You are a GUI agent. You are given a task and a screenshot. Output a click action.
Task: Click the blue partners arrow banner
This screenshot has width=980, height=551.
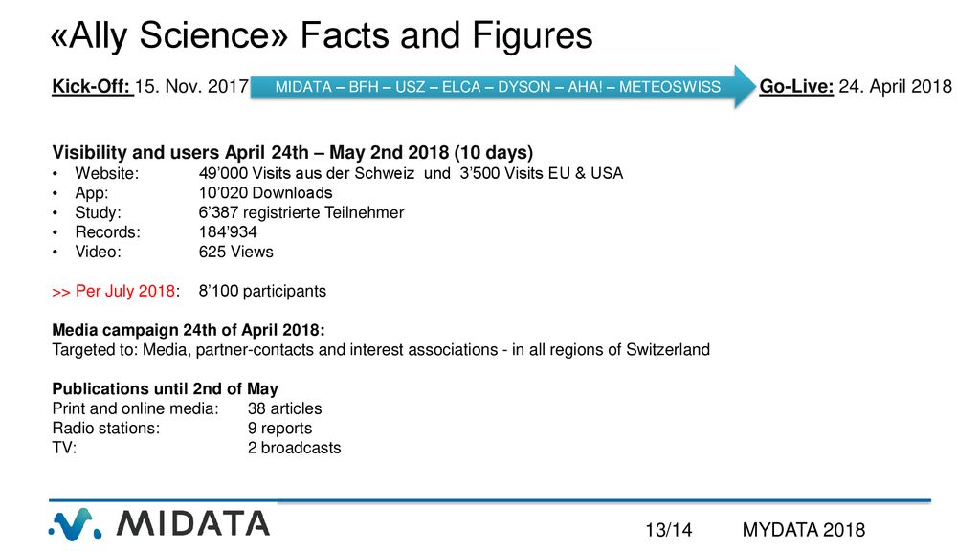pos(503,87)
